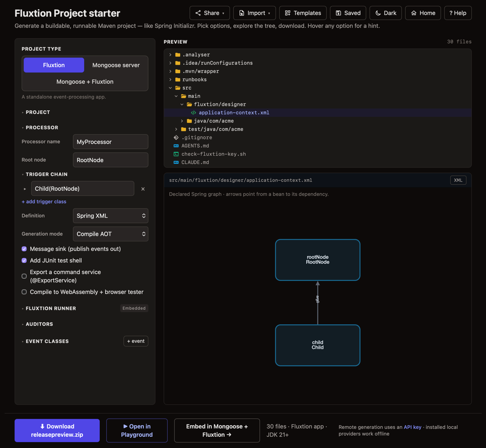Click the + event button

[x=136, y=341]
